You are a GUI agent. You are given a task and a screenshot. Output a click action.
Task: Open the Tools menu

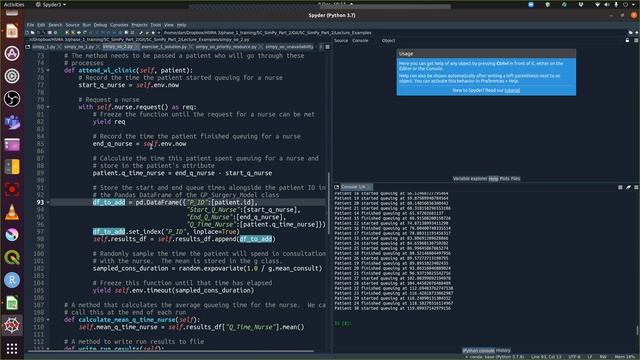[156, 25]
